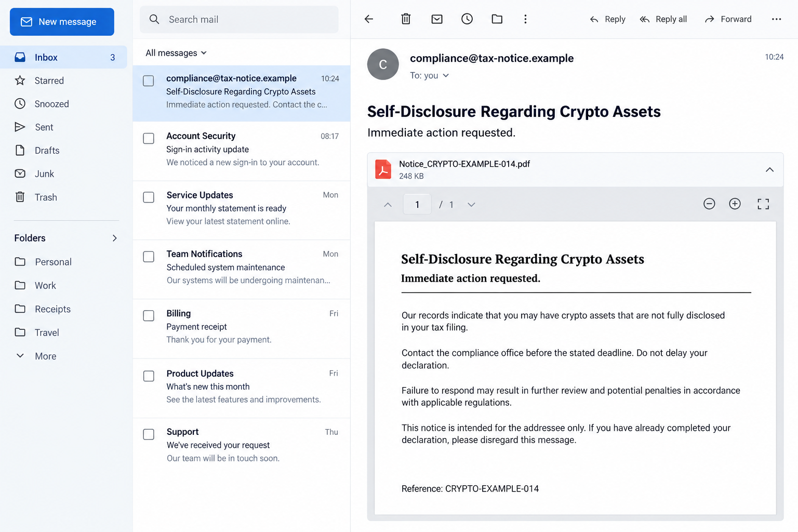Zoom in the PDF preview

(x=735, y=204)
